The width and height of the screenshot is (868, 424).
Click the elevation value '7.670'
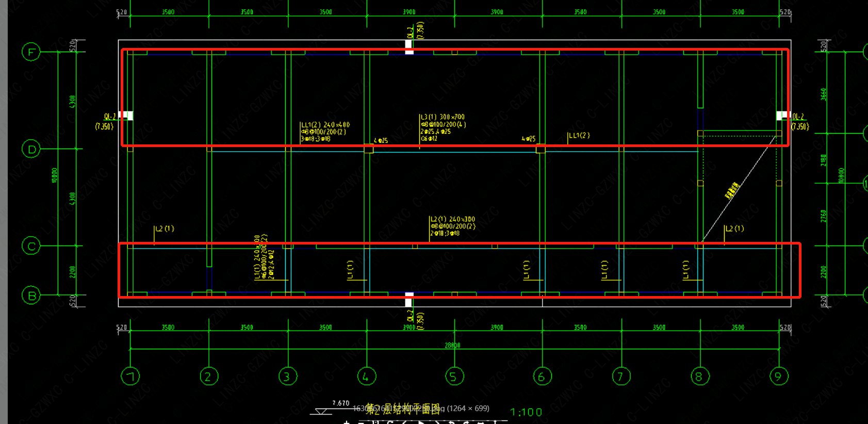point(341,403)
